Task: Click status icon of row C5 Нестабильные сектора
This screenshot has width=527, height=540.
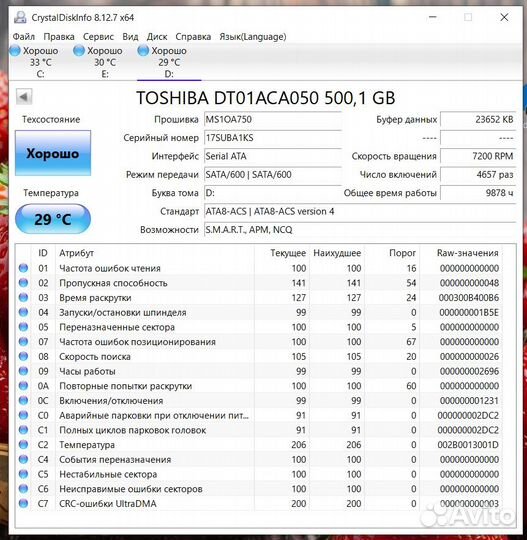Action: tap(23, 474)
